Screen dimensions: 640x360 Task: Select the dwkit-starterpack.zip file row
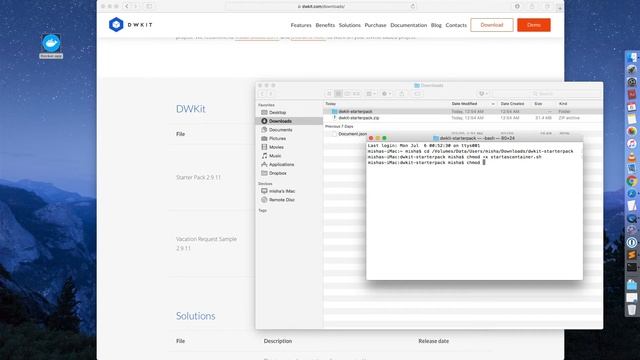pyautogui.click(x=463, y=118)
